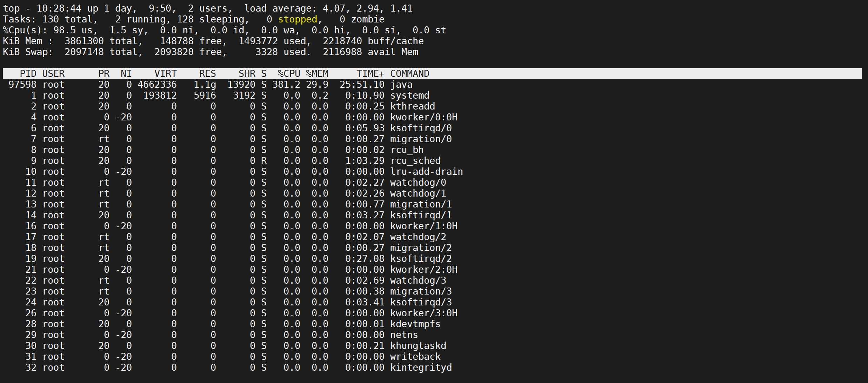Click the RES column header

208,74
